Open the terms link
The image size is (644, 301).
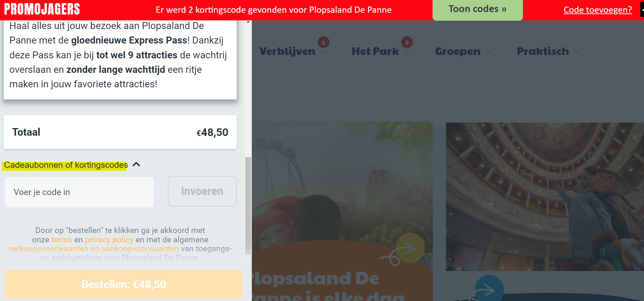point(62,240)
